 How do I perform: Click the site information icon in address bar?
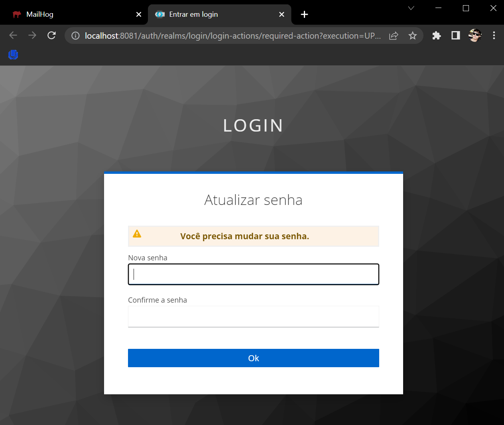(x=75, y=35)
